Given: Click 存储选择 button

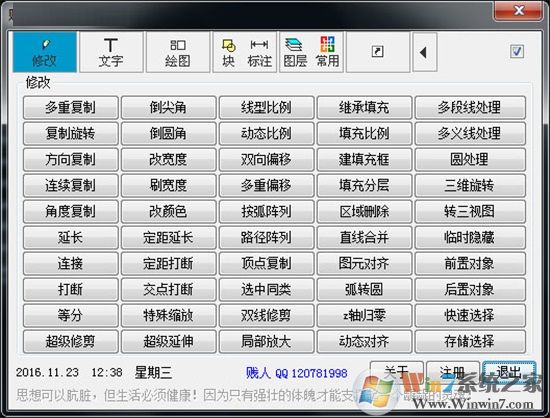Looking at the screenshot, I should click(x=470, y=341).
